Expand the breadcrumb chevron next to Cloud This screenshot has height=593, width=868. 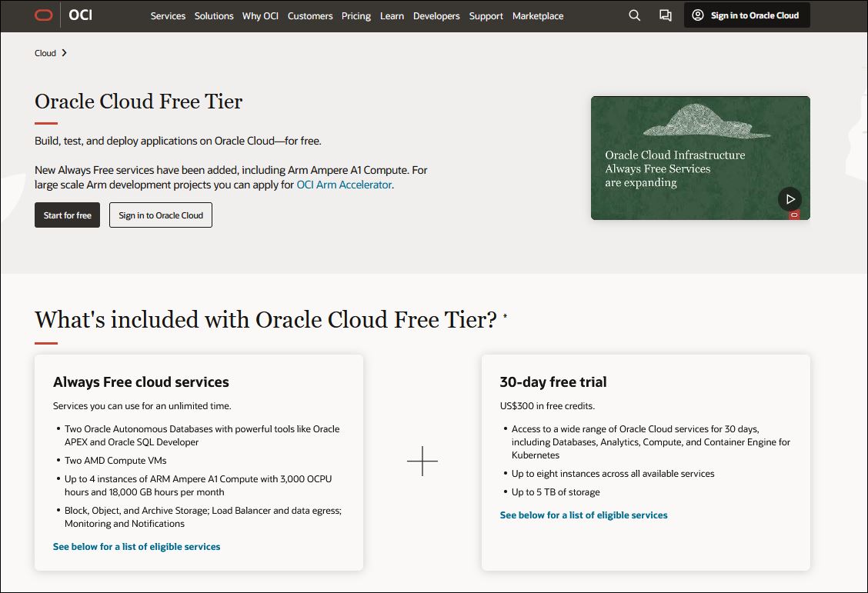[63, 53]
